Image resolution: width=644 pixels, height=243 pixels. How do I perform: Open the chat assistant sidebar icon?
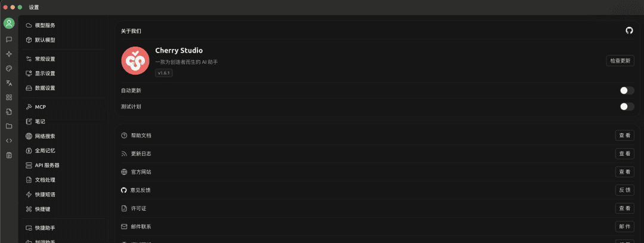click(x=9, y=39)
